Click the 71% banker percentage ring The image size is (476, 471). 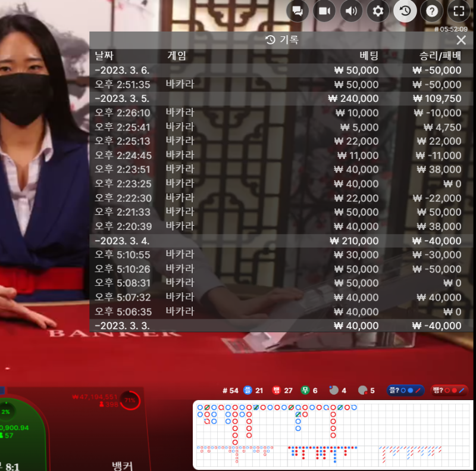130,401
